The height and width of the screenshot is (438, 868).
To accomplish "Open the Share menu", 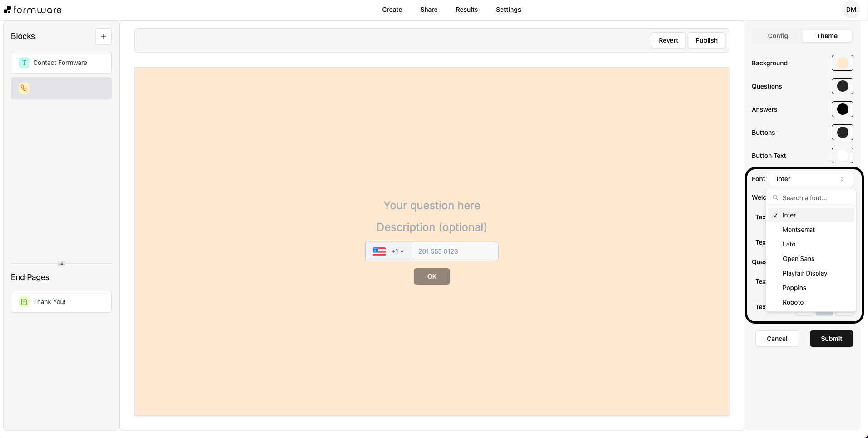I will 429,10.
